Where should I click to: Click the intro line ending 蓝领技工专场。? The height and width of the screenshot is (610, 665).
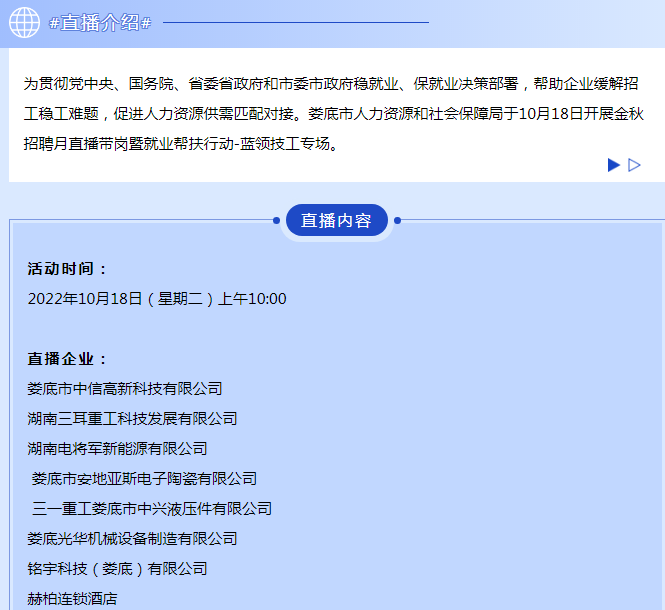(x=181, y=144)
